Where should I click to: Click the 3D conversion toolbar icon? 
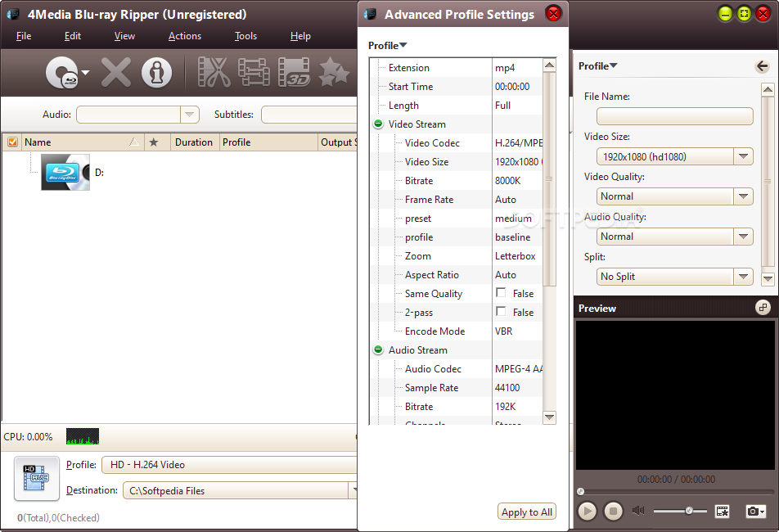coord(294,72)
